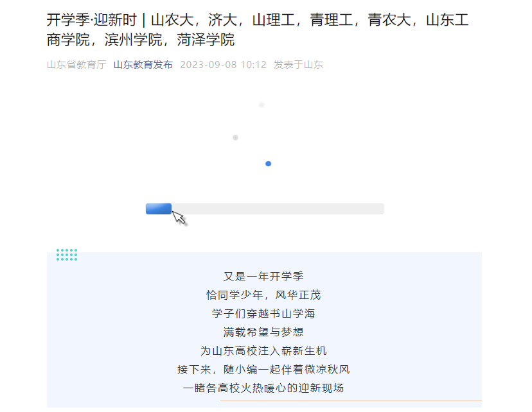Click the orange divider line at the bottom
This screenshot has height=412, width=532.
point(350,401)
